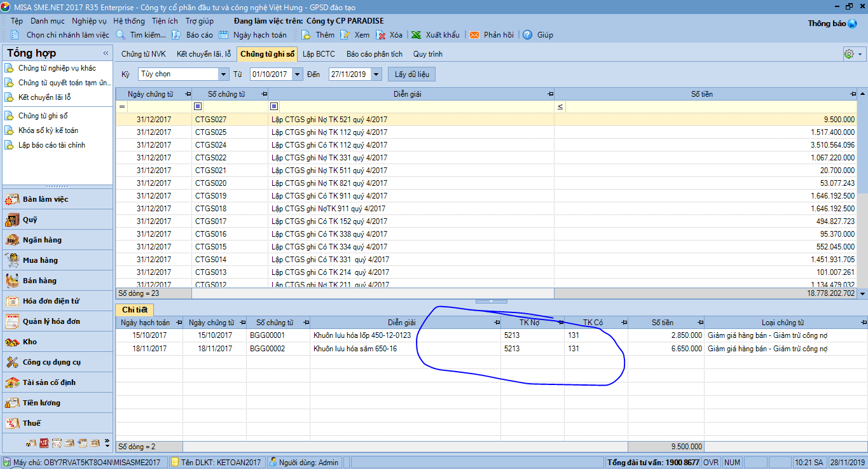Toggle filter operator in Số chứng từ column
The image size is (868, 469).
[198, 106]
